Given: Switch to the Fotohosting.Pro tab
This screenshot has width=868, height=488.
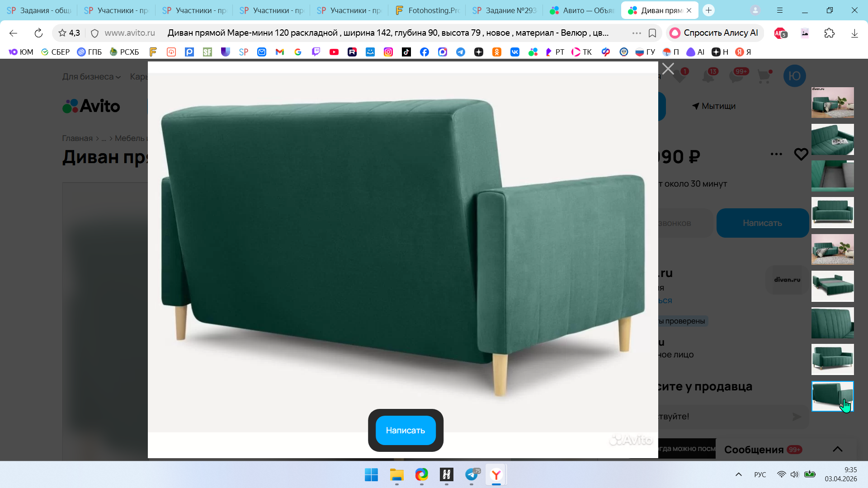Looking at the screenshot, I should [x=427, y=10].
